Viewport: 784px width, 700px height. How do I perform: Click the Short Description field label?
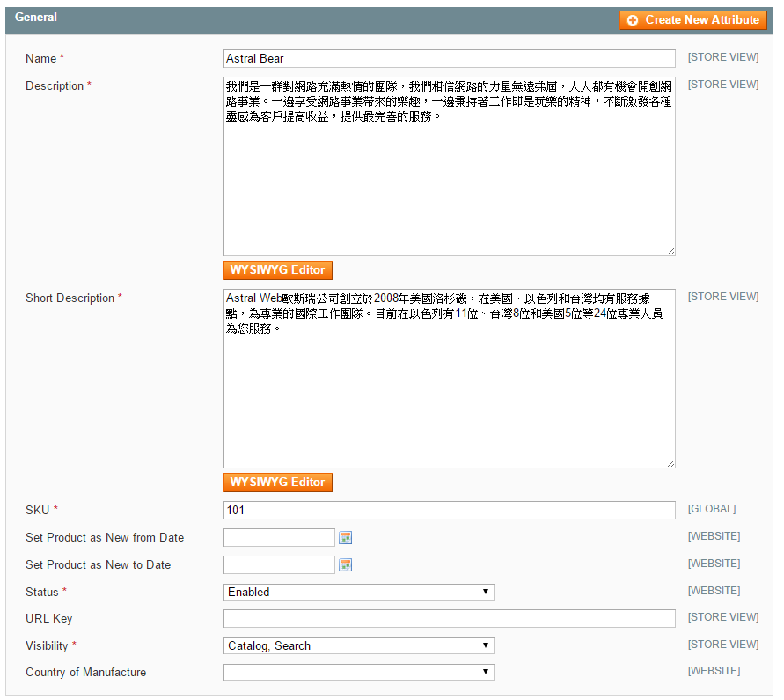(70, 298)
